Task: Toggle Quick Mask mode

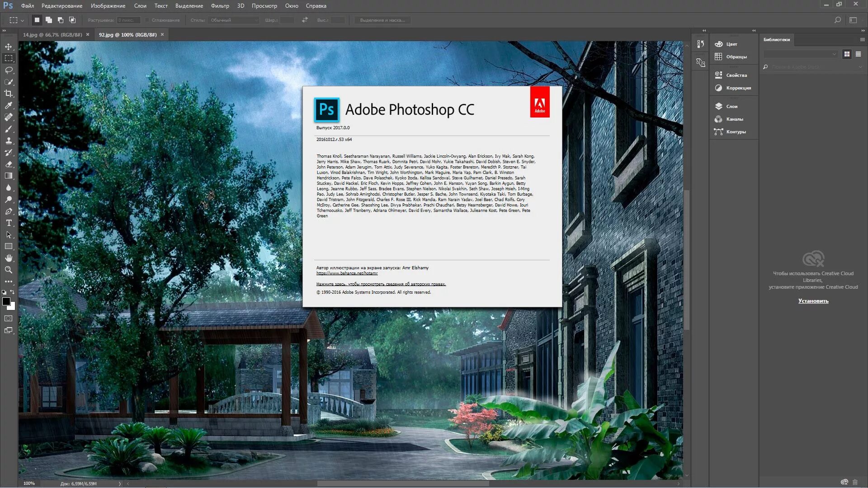Action: tap(9, 319)
